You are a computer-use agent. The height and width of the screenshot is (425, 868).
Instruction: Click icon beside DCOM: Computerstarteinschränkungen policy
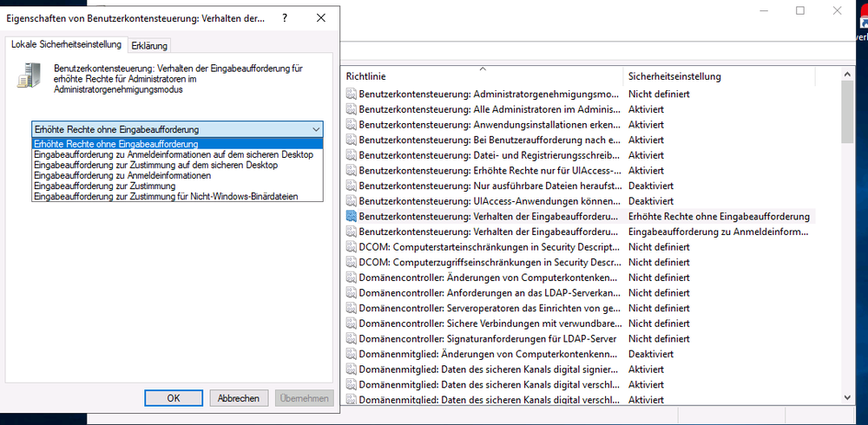[x=351, y=246]
